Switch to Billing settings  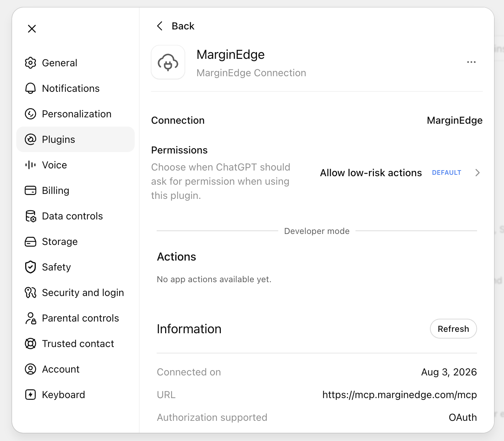tap(75, 190)
